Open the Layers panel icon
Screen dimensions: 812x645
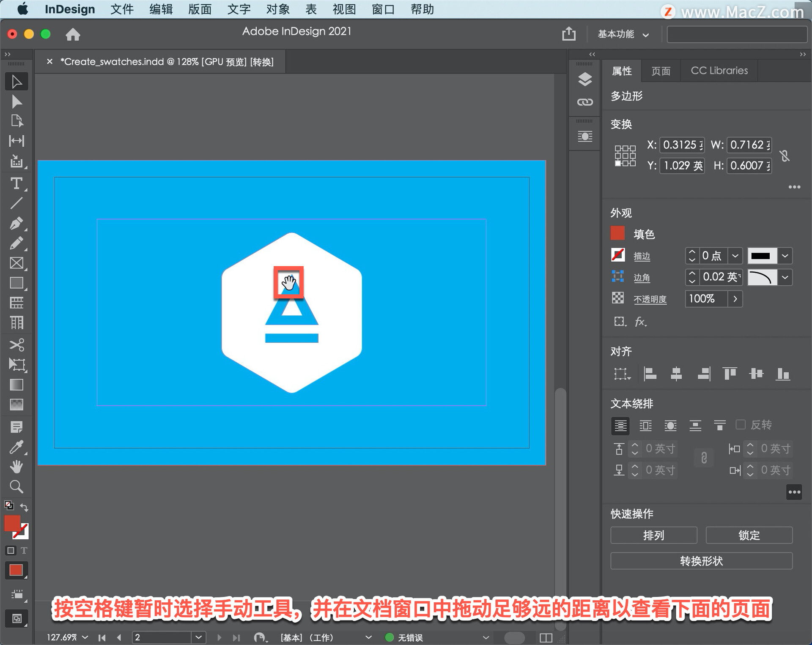pyautogui.click(x=585, y=79)
